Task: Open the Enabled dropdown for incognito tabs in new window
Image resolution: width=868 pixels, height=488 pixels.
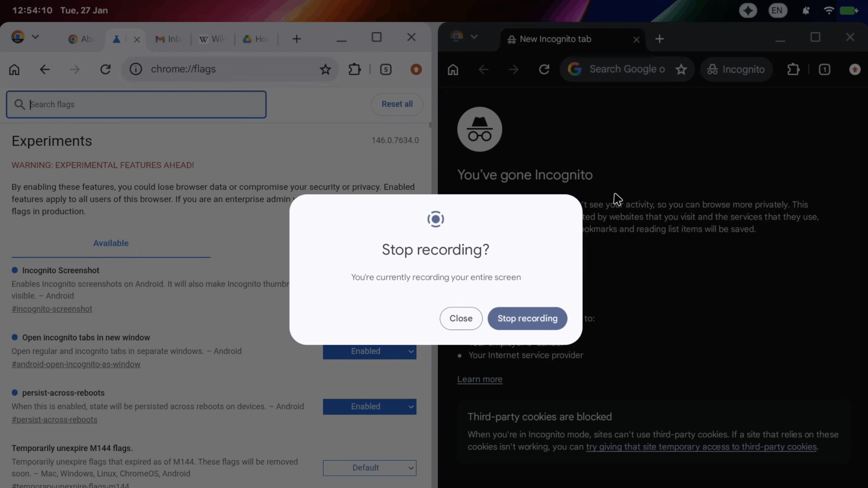Action: pos(369,351)
